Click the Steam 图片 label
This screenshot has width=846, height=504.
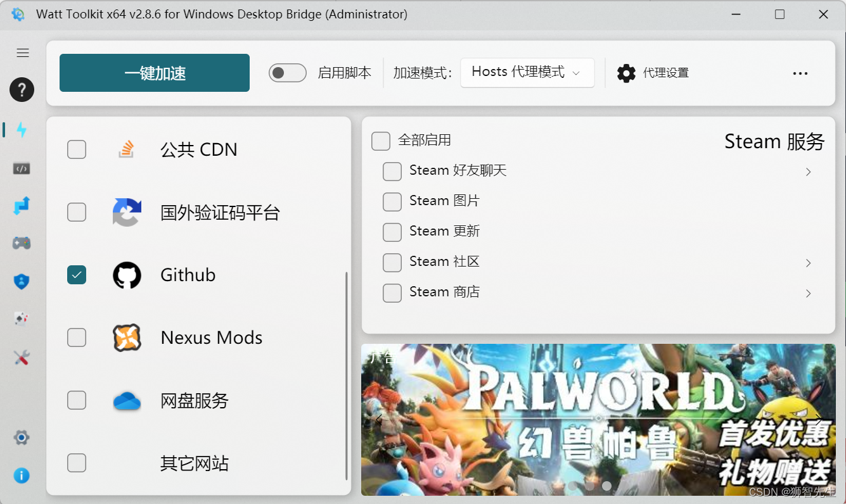pos(445,201)
